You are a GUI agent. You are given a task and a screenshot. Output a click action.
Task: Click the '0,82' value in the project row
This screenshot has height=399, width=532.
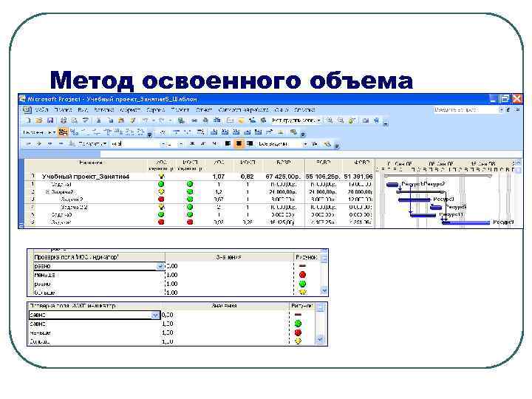[x=247, y=177]
